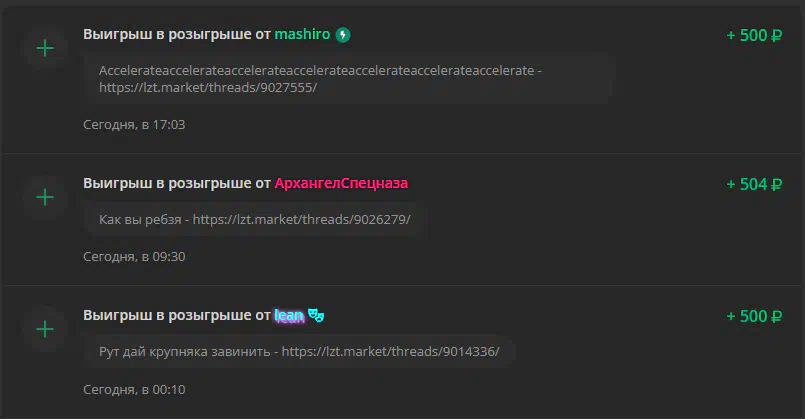
Task: Click the theater masks badge next to lean
Action: [316, 315]
